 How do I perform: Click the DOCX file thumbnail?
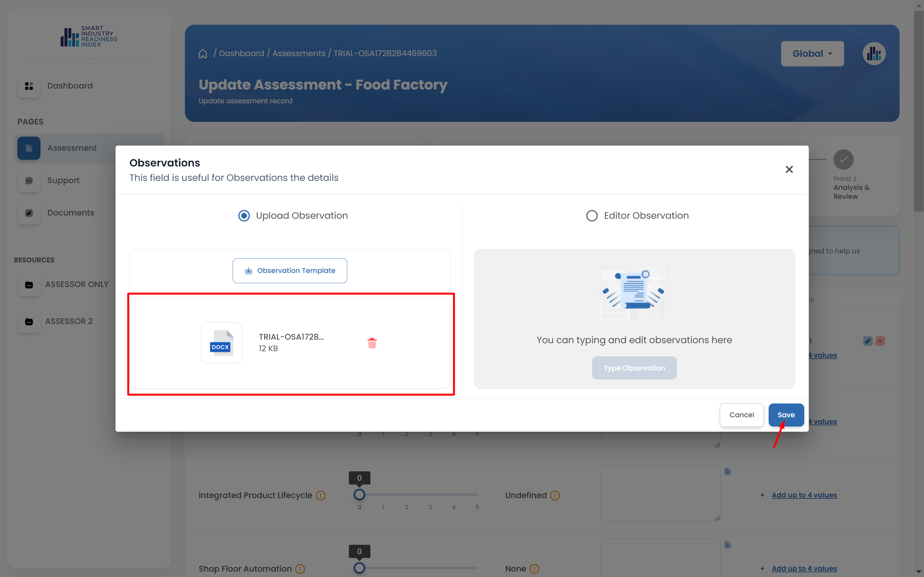[221, 343]
